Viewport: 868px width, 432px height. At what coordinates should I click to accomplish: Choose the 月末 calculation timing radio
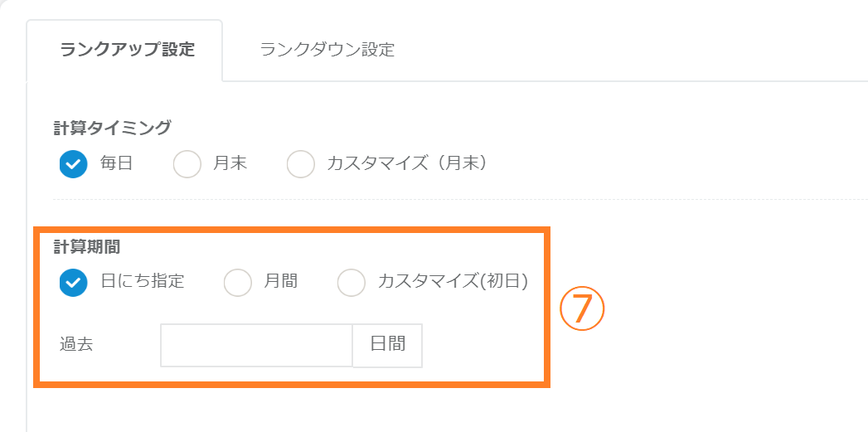tap(187, 164)
